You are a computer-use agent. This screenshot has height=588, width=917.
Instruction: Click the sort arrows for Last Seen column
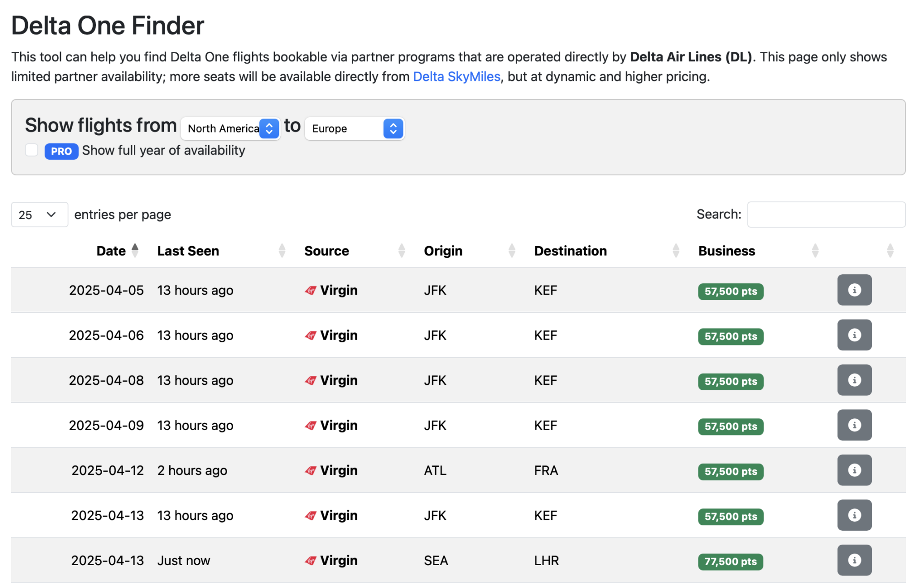pyautogui.click(x=282, y=250)
